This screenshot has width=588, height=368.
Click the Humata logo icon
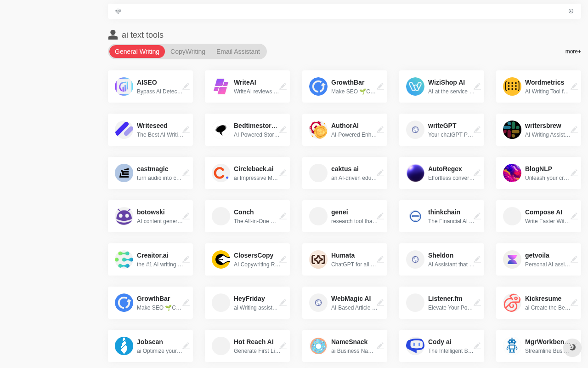(318, 259)
